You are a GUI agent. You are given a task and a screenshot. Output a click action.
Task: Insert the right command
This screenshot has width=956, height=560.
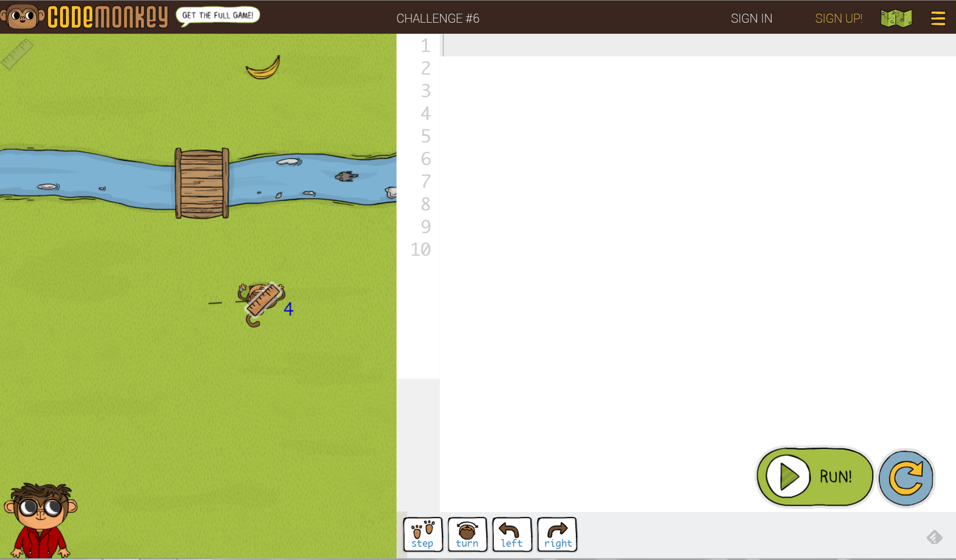tap(557, 534)
